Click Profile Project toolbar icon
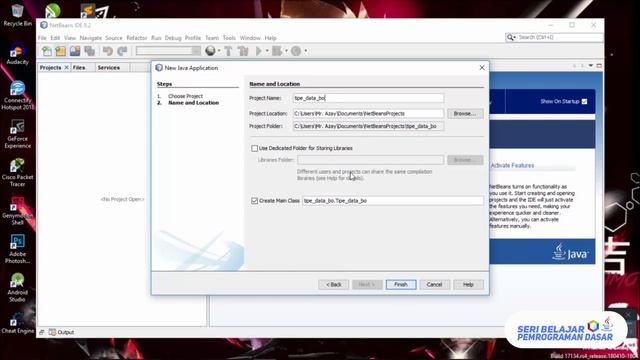 (x=296, y=51)
